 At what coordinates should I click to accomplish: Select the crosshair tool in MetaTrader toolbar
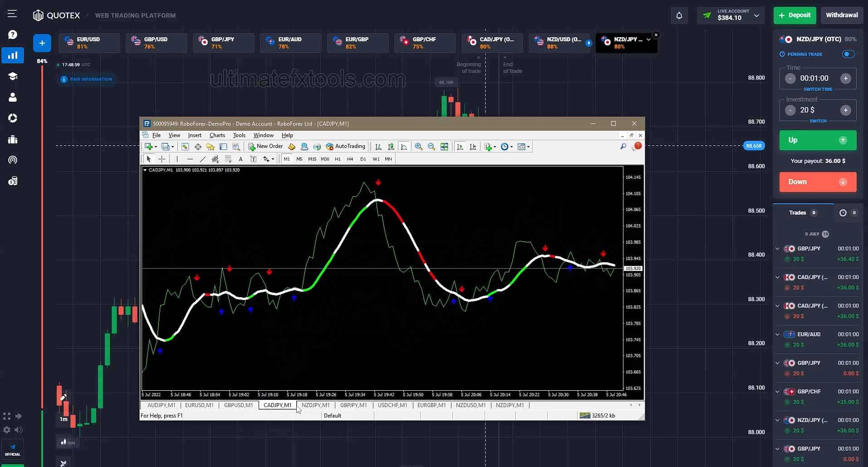tap(162, 159)
